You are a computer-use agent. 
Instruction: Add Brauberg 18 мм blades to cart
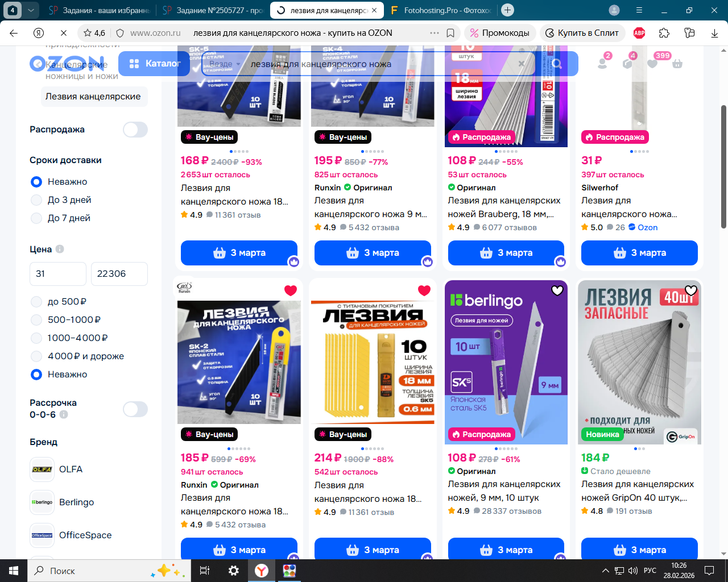point(506,253)
